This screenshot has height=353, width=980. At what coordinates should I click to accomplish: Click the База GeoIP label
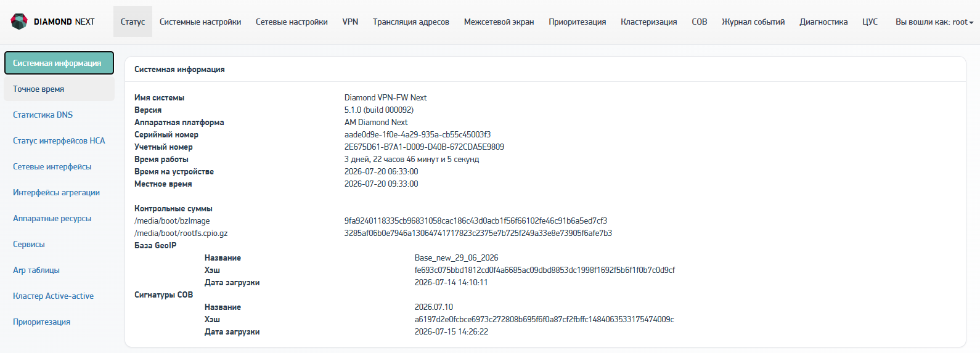point(155,245)
